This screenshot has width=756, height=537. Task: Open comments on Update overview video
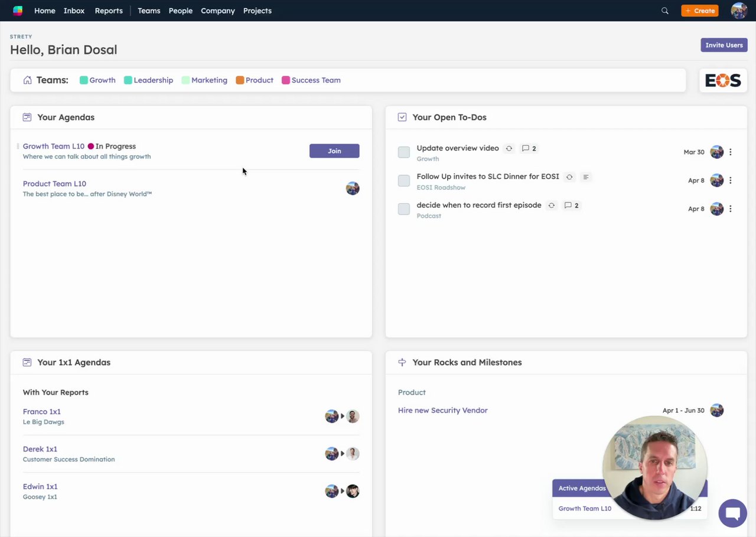[x=529, y=148]
